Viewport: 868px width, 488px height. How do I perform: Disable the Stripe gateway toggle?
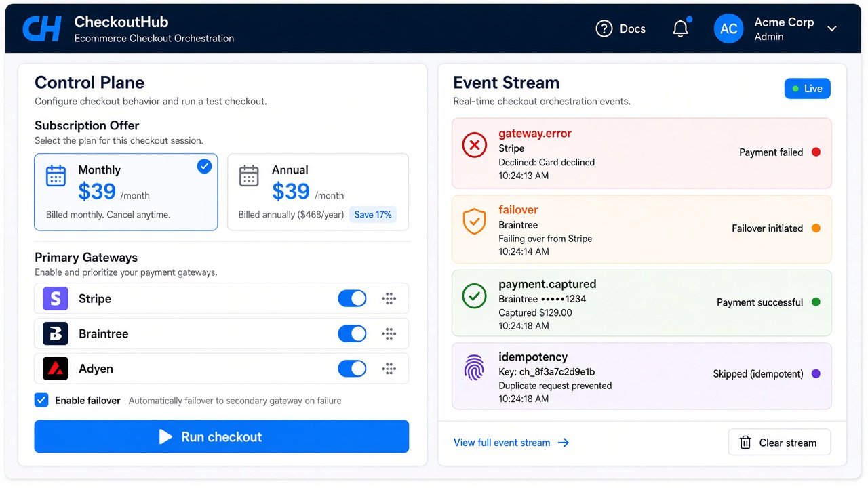click(352, 298)
